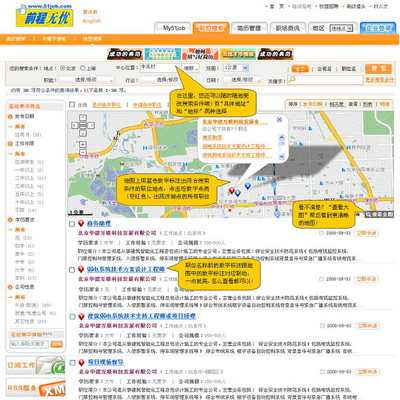Click the 中心位置 中关村 input field

[160, 67]
